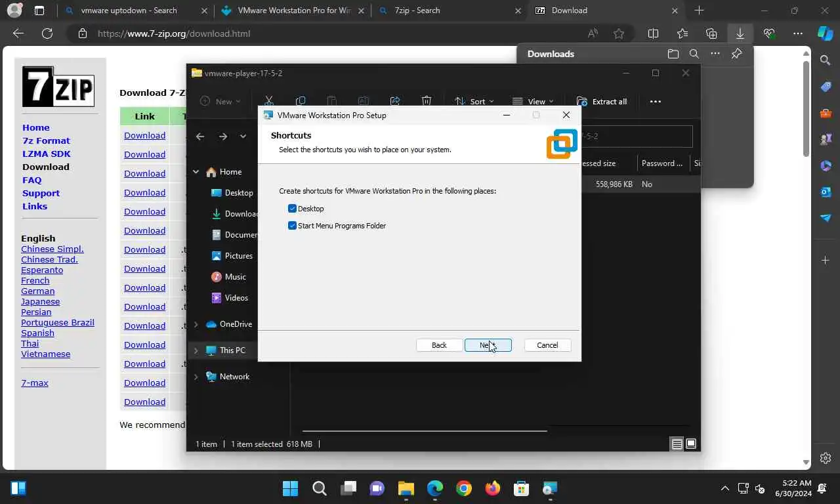Switch to VMware Workstation Pro browser tab
This screenshot has width=840, height=504.
[x=294, y=10]
